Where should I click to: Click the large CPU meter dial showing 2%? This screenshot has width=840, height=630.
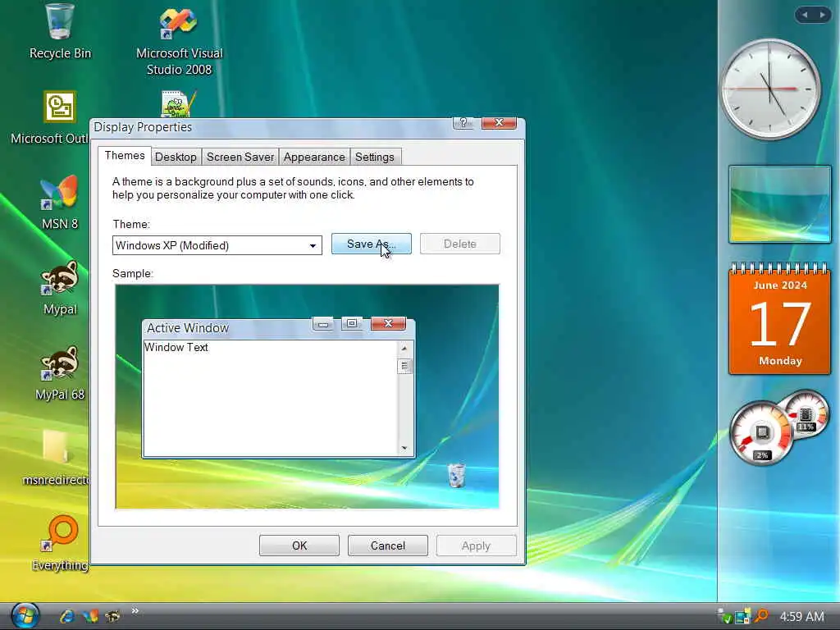[760, 433]
